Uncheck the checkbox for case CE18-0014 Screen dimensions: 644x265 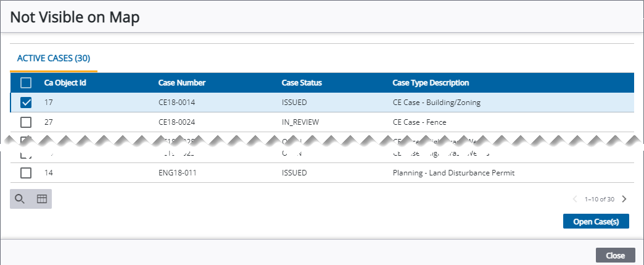coord(26,103)
